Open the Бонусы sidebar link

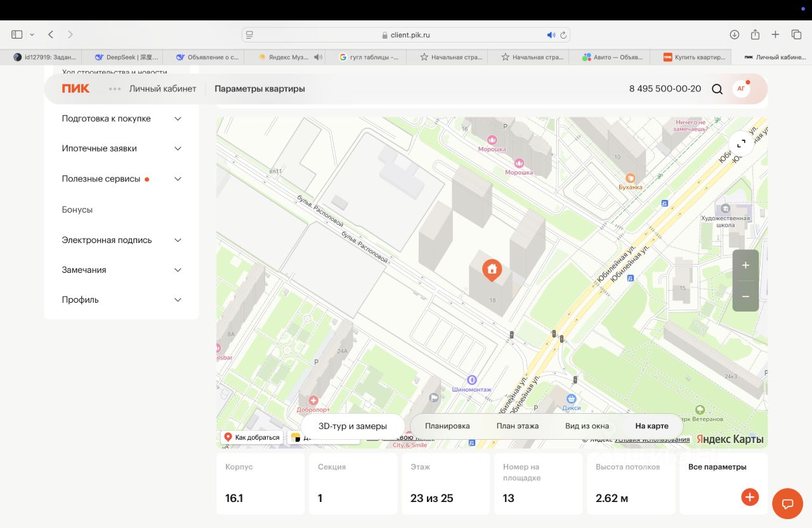point(77,209)
